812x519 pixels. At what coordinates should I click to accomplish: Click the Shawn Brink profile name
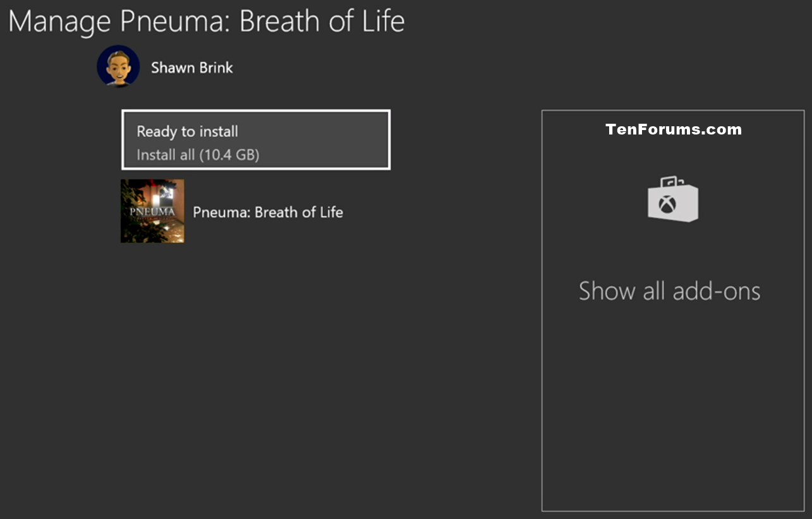coord(192,68)
